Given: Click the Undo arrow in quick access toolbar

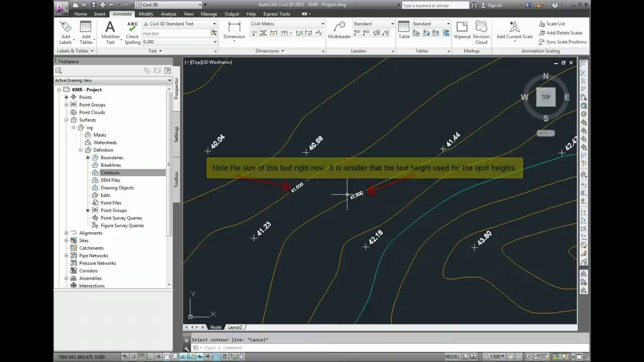Looking at the screenshot, I should click(x=111, y=5).
